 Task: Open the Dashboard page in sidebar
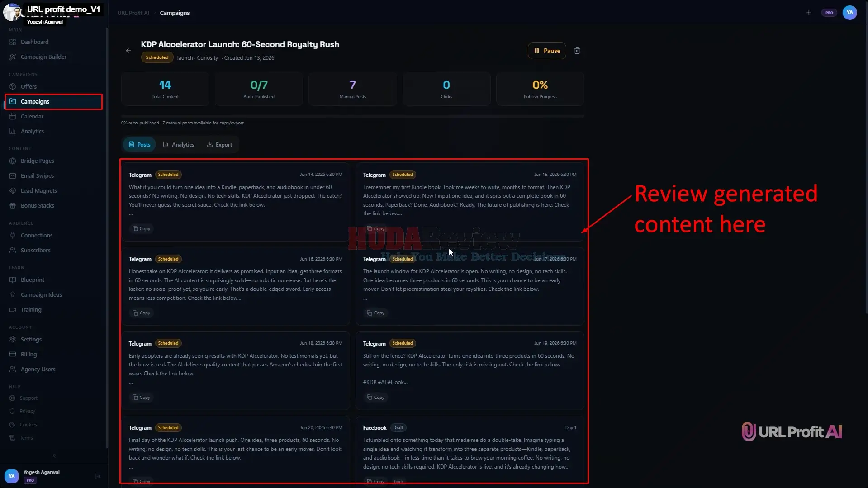[x=34, y=42]
